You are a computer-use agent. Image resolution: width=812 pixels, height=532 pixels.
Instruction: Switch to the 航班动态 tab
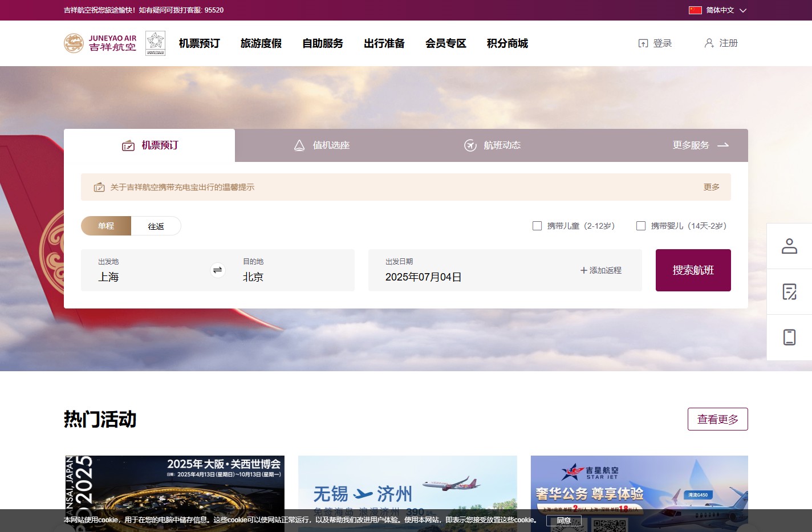pos(492,145)
